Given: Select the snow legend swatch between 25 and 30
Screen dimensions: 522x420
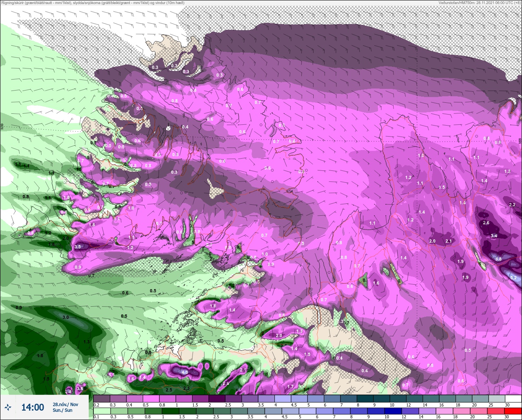Looking at the screenshot, I should coord(497,398).
